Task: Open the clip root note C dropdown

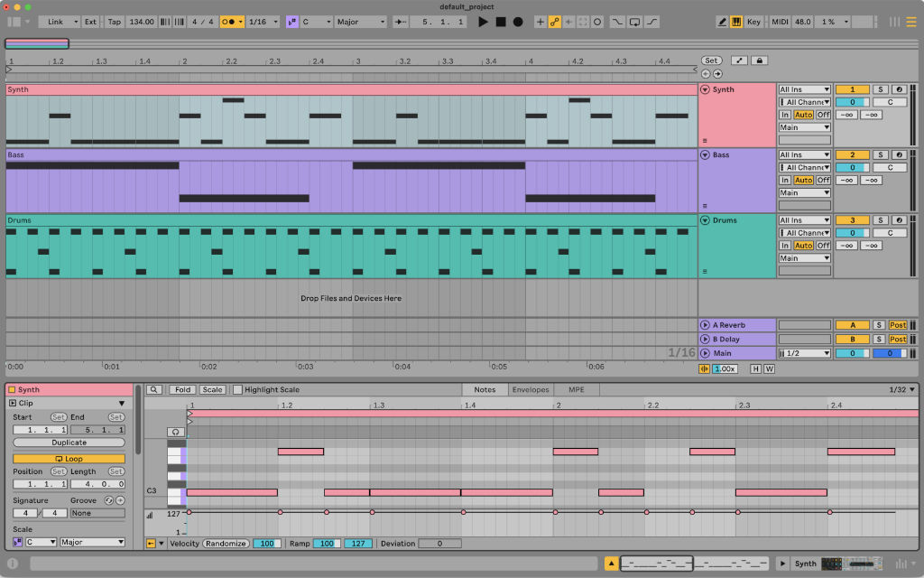Action: pyautogui.click(x=40, y=542)
